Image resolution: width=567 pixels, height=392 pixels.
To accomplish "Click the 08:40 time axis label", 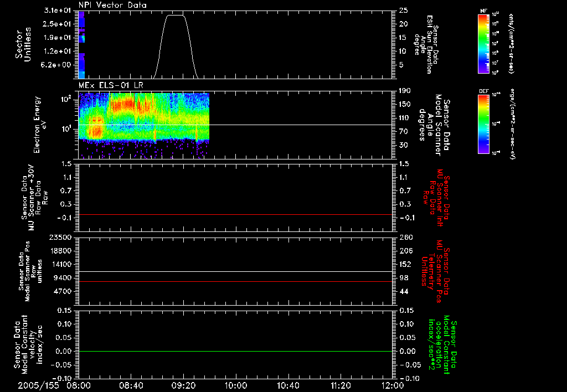I will 131,385.
